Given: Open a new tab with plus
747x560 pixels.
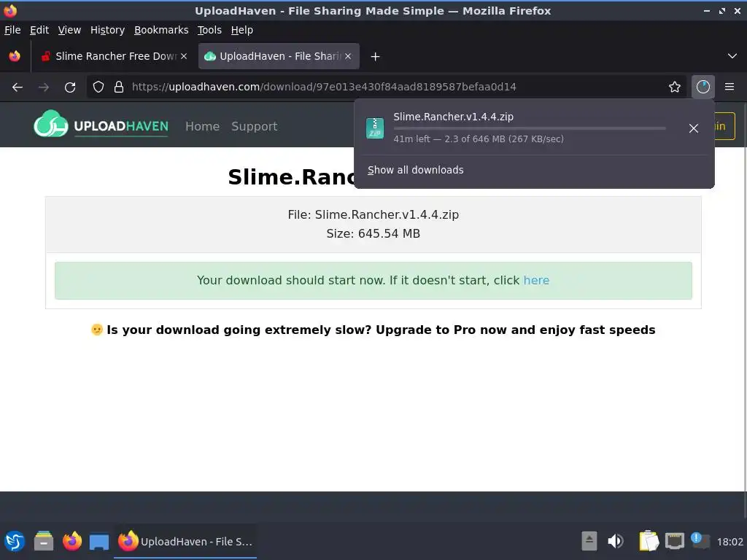Looking at the screenshot, I should point(376,57).
